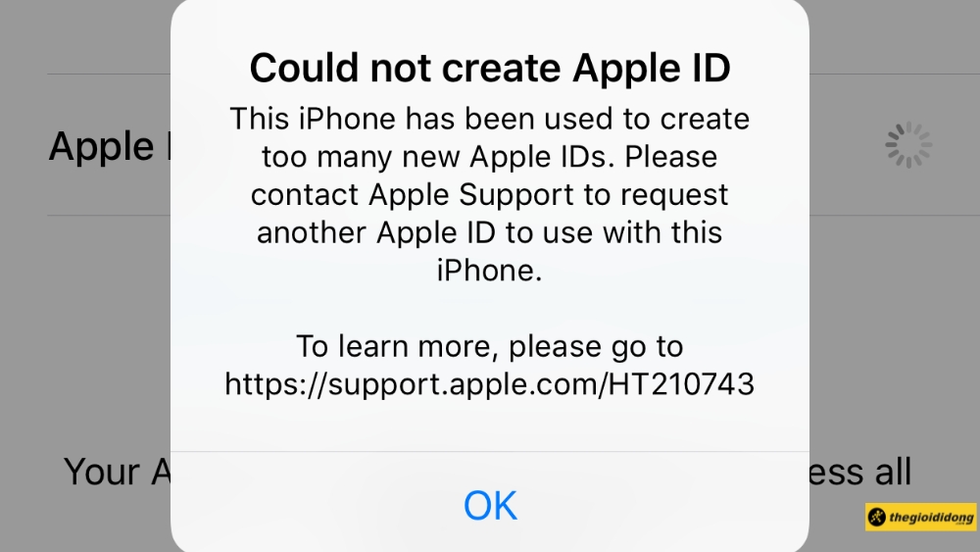
Task: Tap the OK button to dismiss alert
Action: tap(490, 505)
